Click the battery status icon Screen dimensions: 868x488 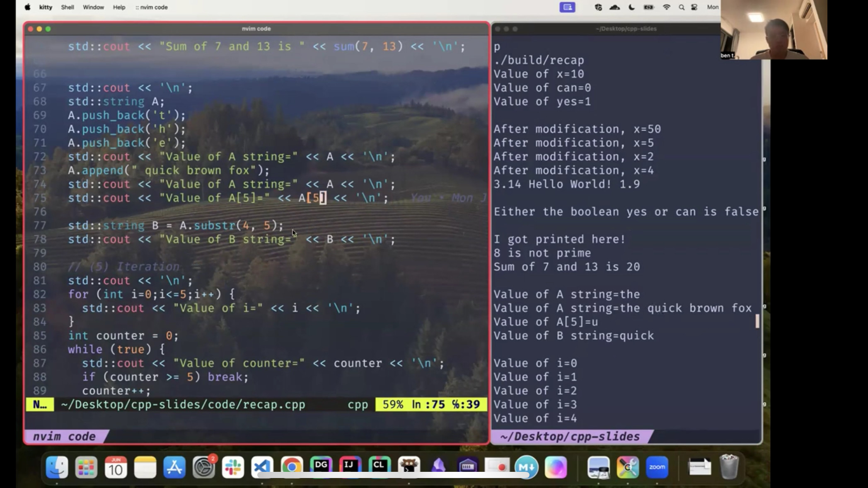tap(649, 7)
